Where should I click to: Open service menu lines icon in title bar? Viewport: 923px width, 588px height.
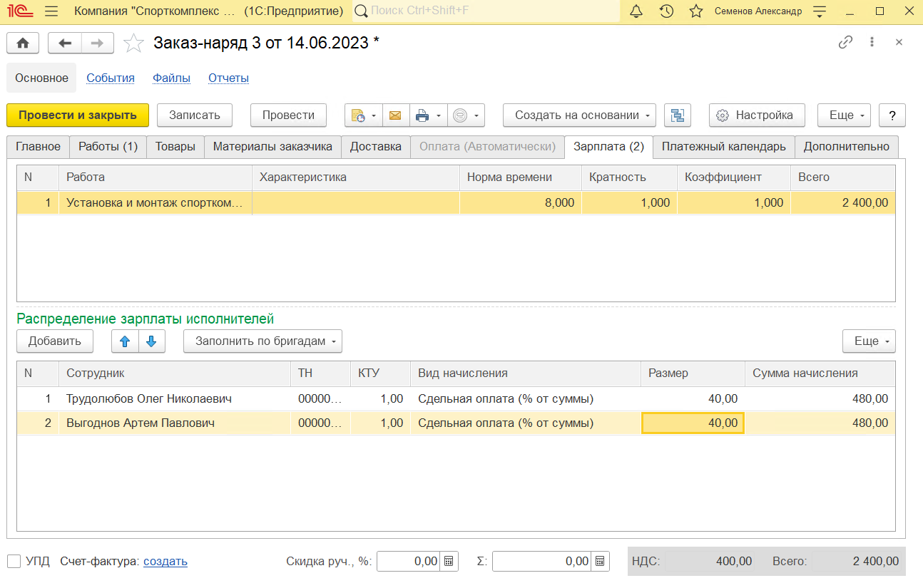[x=820, y=11]
